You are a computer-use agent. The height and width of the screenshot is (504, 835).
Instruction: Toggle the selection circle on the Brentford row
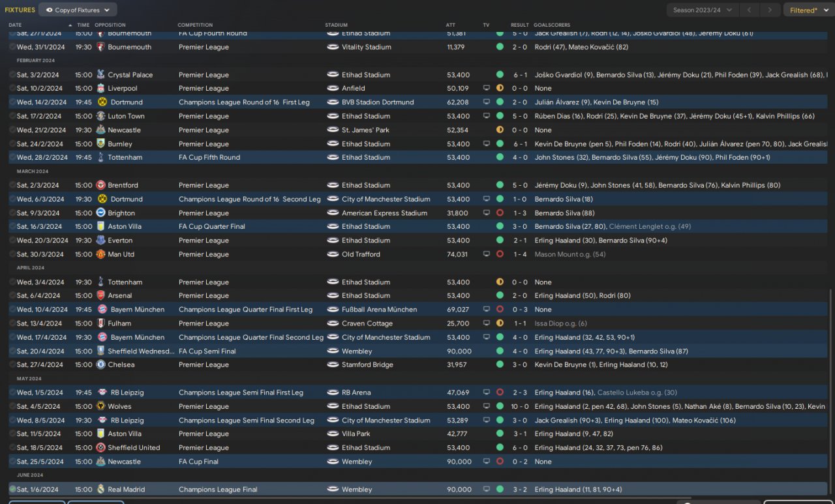pyautogui.click(x=12, y=185)
